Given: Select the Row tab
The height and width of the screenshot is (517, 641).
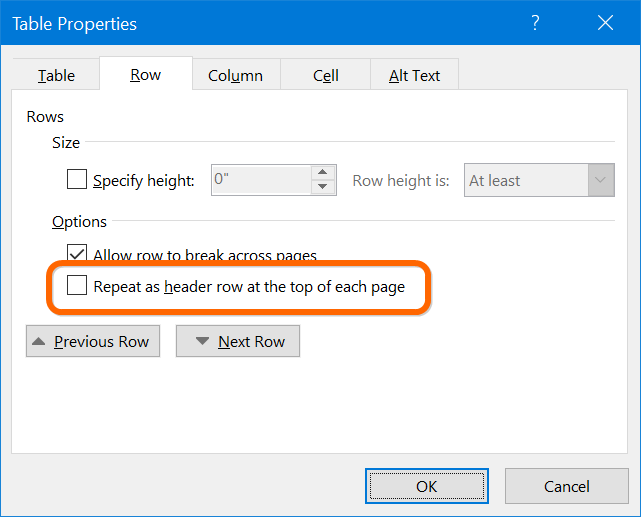Looking at the screenshot, I should click(145, 75).
